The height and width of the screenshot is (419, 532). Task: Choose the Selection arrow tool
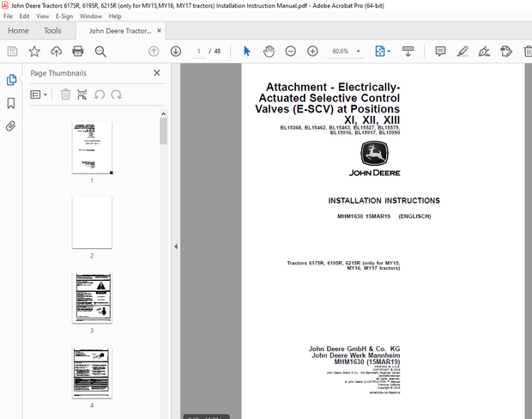tap(247, 52)
